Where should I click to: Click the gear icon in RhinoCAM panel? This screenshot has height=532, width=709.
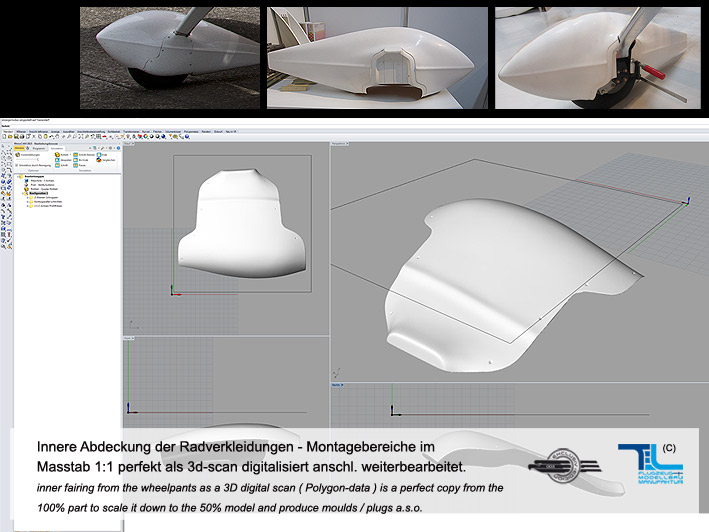click(x=110, y=148)
